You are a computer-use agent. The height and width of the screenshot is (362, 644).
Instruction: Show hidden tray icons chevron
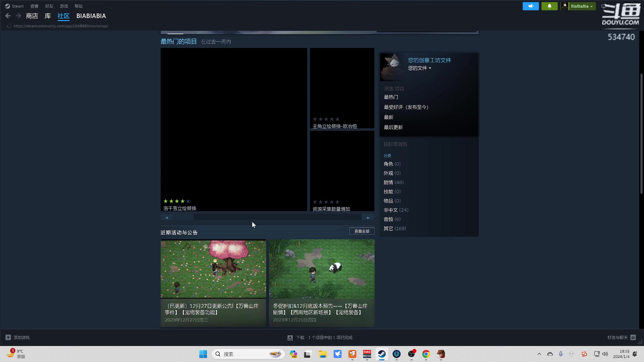(539, 354)
